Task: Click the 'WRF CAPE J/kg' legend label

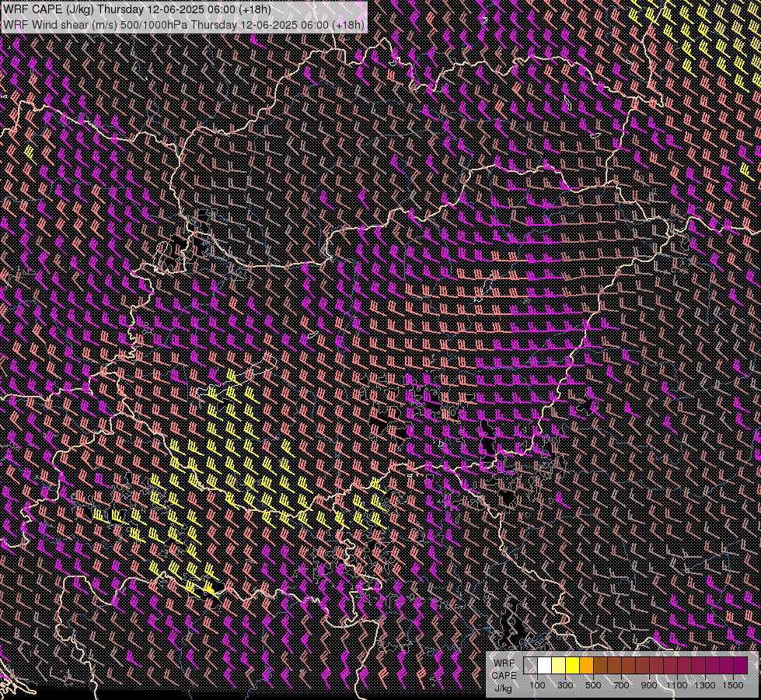Action: coord(504,676)
